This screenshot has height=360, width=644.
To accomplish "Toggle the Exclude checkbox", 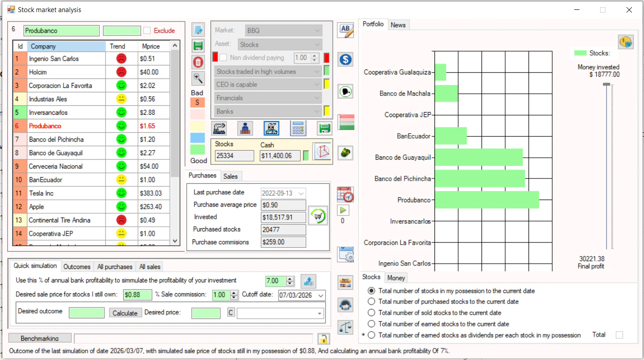I will click(147, 30).
